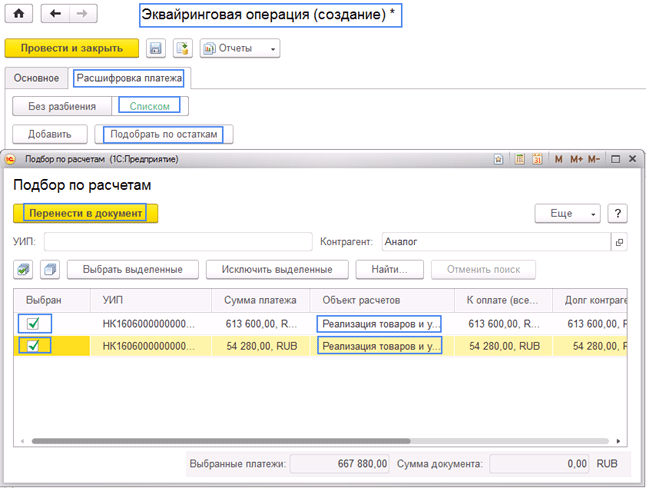Expand the Еще menu

point(568,213)
